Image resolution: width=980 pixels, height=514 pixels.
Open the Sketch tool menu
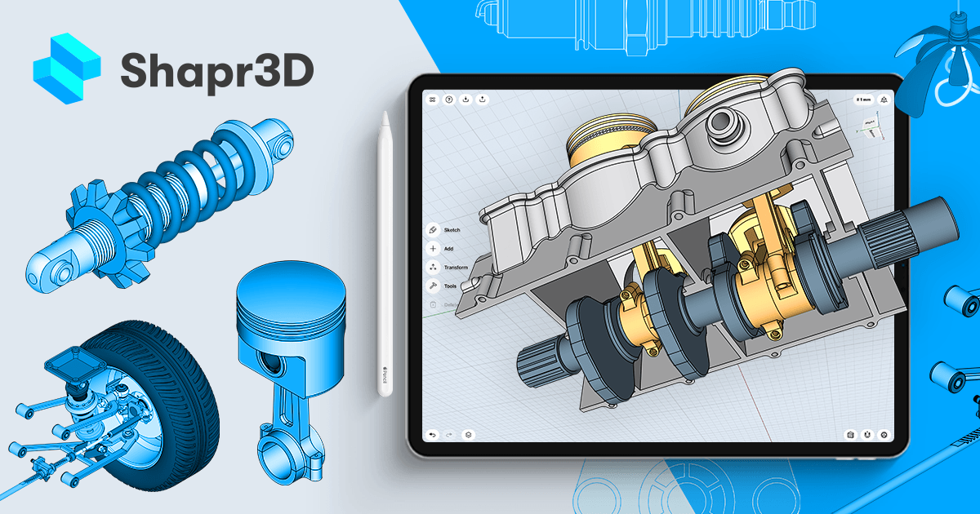pyautogui.click(x=434, y=230)
